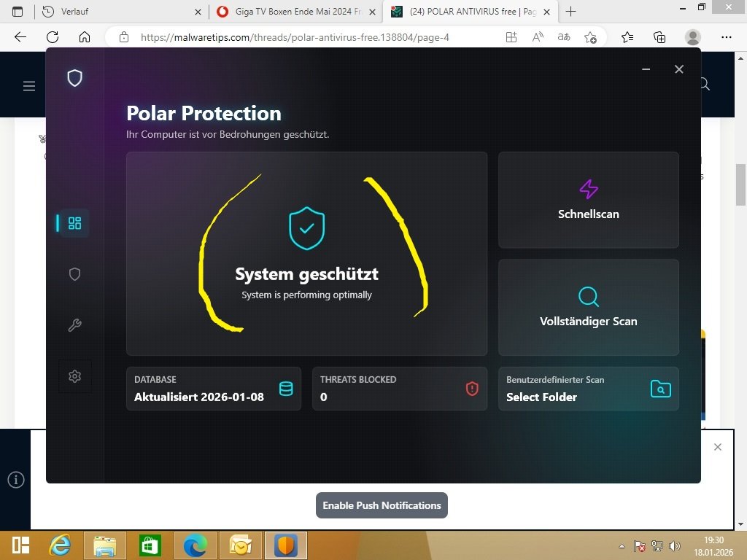Close the Polar Protection window
The width and height of the screenshot is (747, 560).
click(679, 69)
